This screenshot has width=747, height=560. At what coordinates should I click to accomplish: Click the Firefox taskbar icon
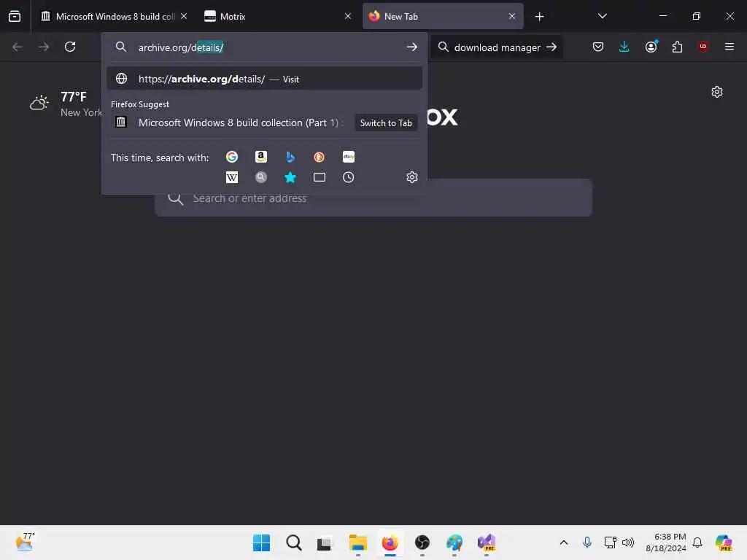390,542
